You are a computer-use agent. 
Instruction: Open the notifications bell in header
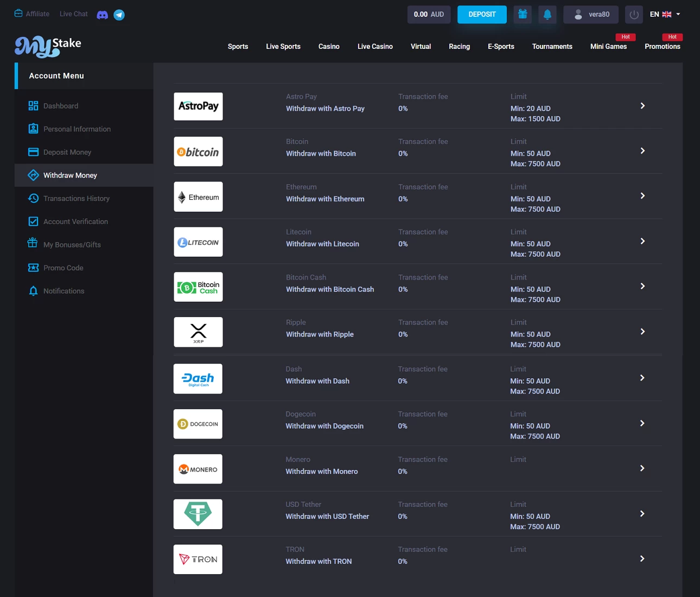(x=547, y=14)
